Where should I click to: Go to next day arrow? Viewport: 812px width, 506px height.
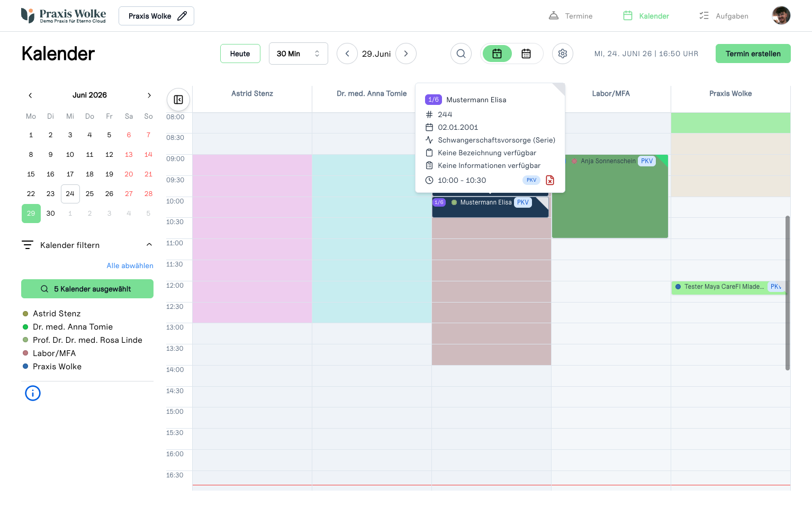tap(406, 54)
